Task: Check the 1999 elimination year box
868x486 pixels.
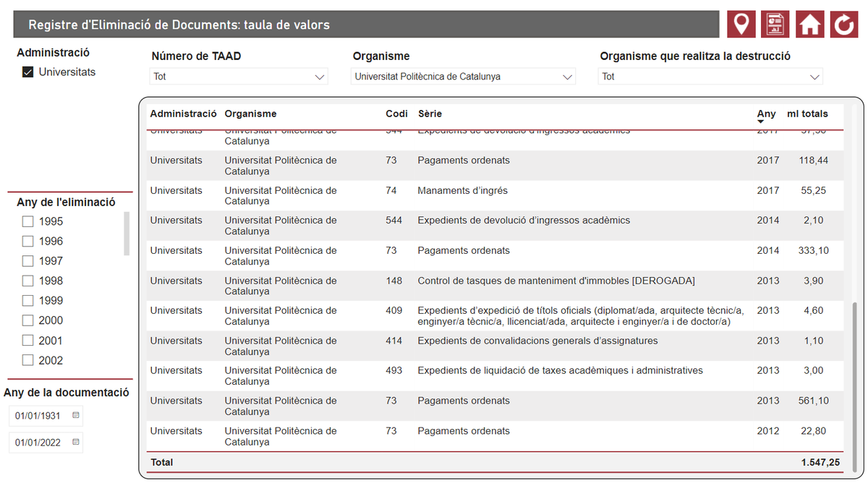Action: [x=28, y=301]
